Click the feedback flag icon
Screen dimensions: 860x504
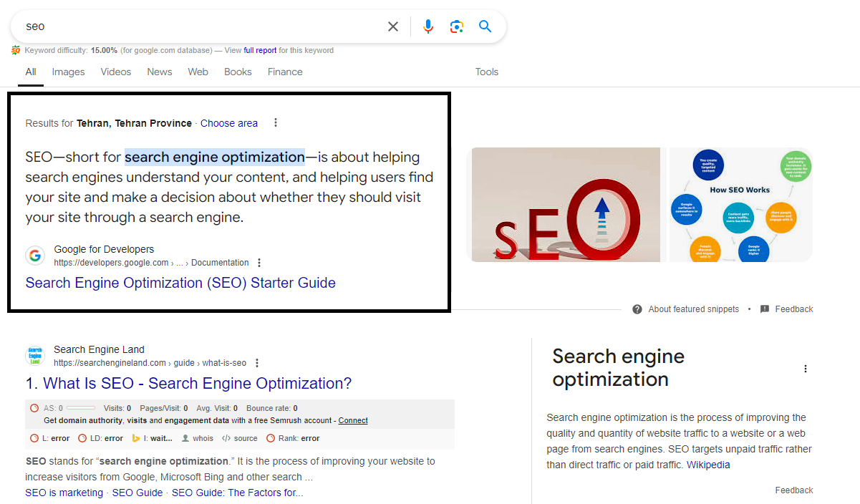coord(765,309)
